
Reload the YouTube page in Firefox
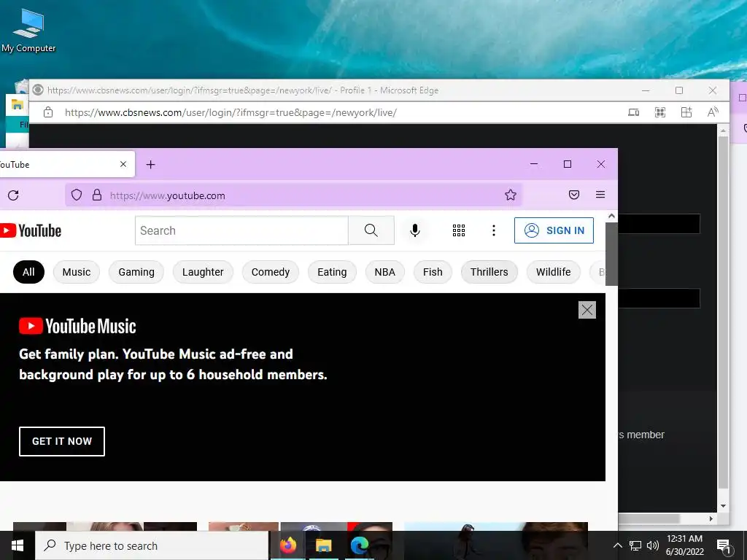click(x=13, y=195)
